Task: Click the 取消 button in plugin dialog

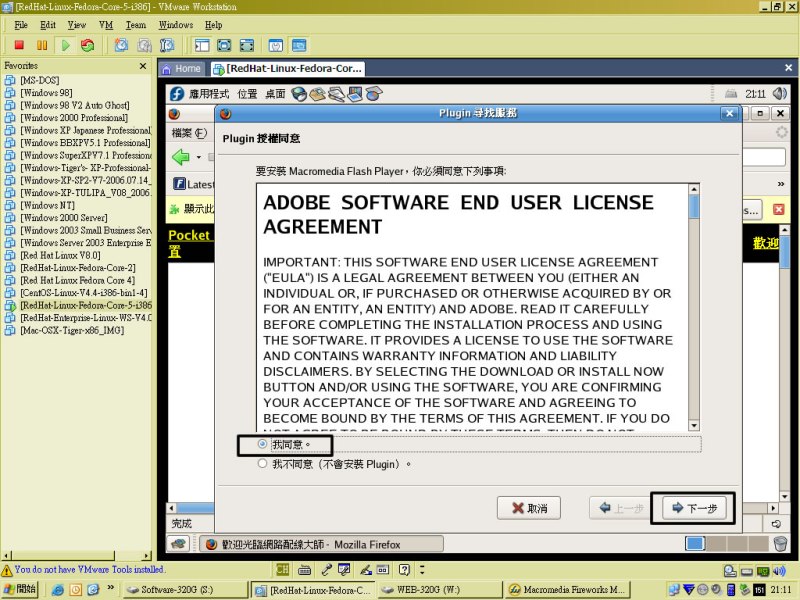Action: tap(529, 508)
